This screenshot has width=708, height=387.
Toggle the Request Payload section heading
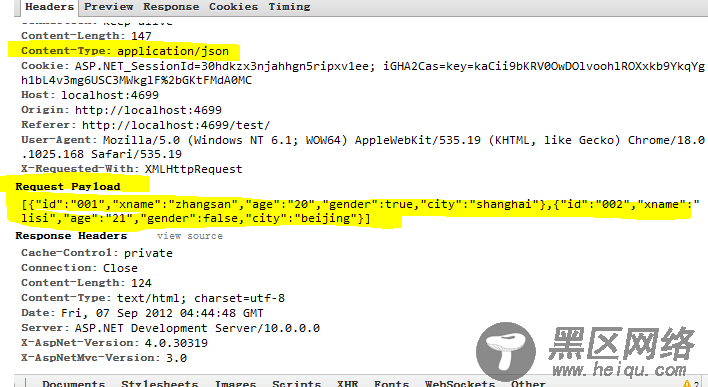(68, 187)
